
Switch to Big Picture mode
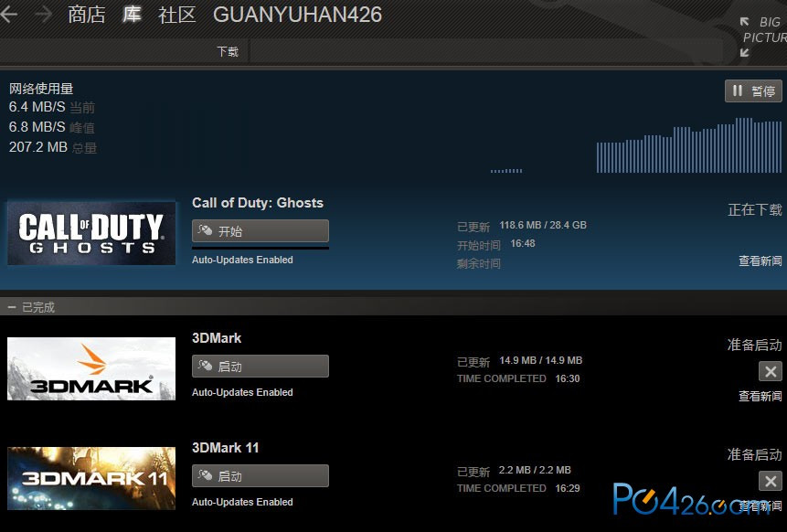763,37
